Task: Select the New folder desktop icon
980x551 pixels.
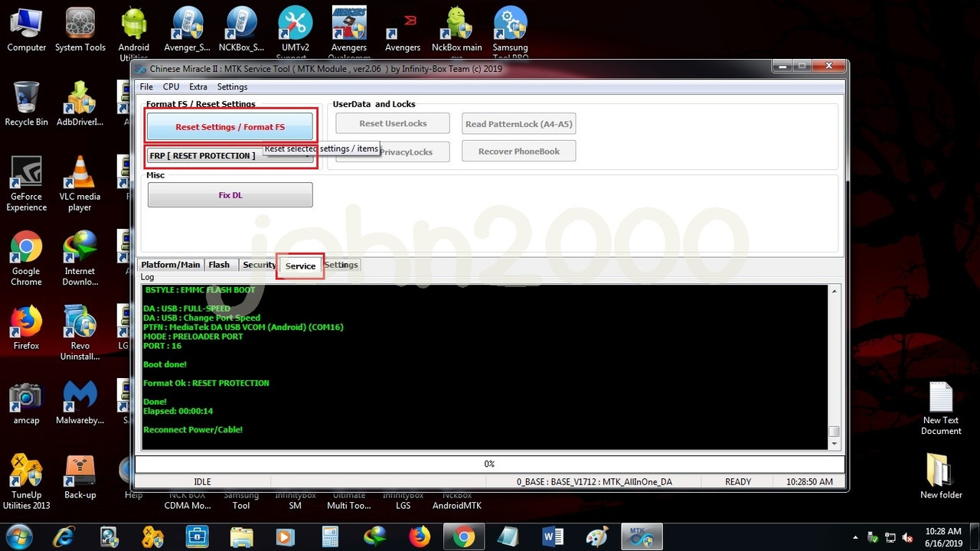Action: (x=941, y=476)
